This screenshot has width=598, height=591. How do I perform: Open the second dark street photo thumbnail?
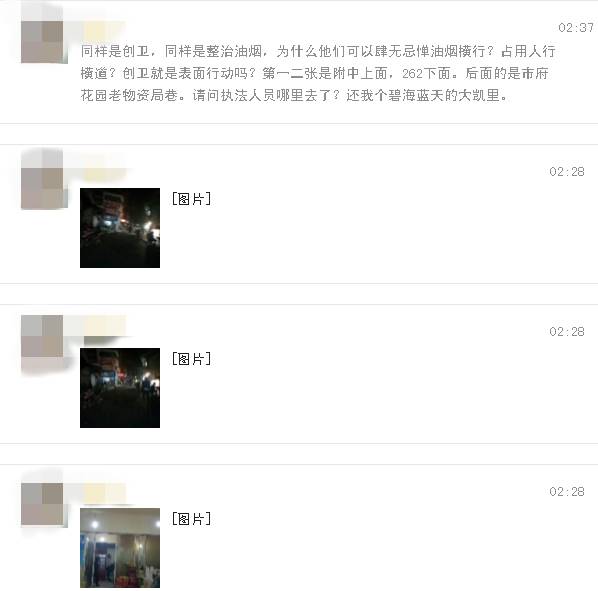coord(120,388)
